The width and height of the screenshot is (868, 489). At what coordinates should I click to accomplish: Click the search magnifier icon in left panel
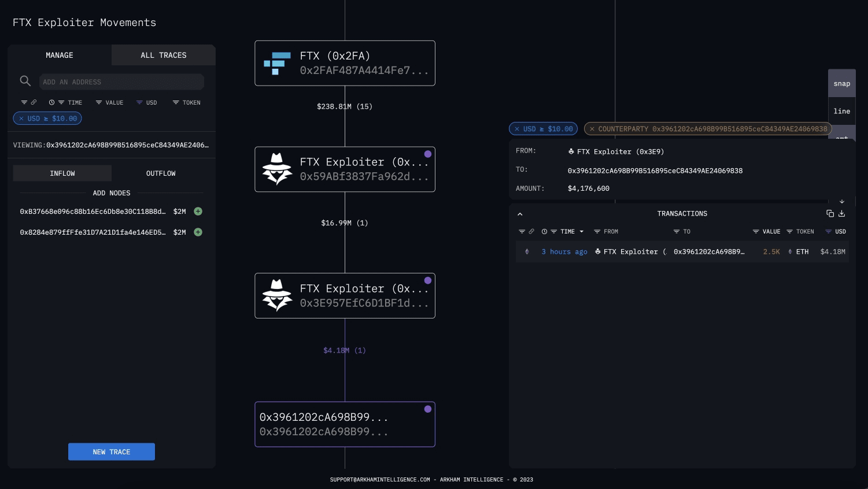point(25,81)
